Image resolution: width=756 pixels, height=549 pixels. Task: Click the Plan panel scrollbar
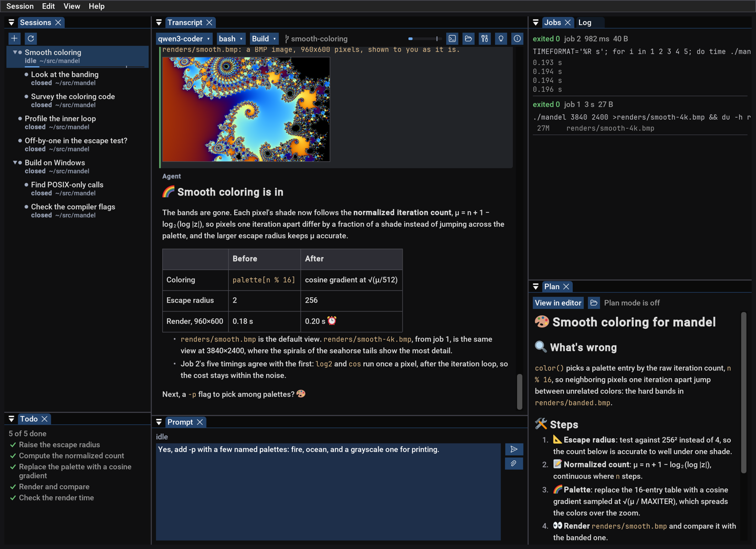[743, 392]
